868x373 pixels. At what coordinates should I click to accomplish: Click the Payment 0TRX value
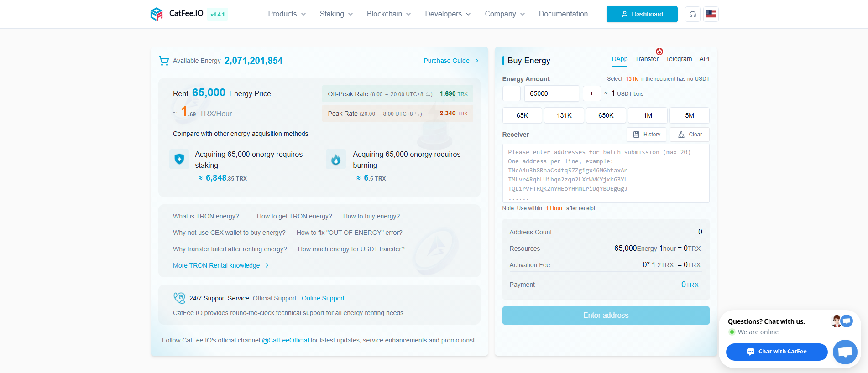click(x=690, y=285)
